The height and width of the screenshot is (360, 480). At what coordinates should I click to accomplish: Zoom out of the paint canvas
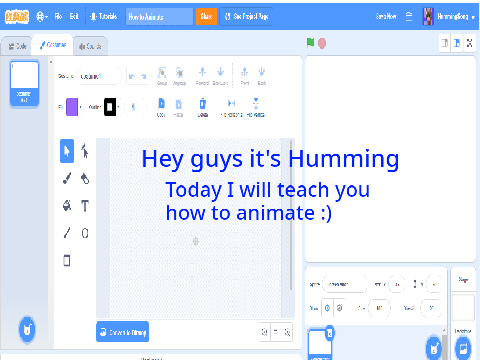(x=264, y=332)
